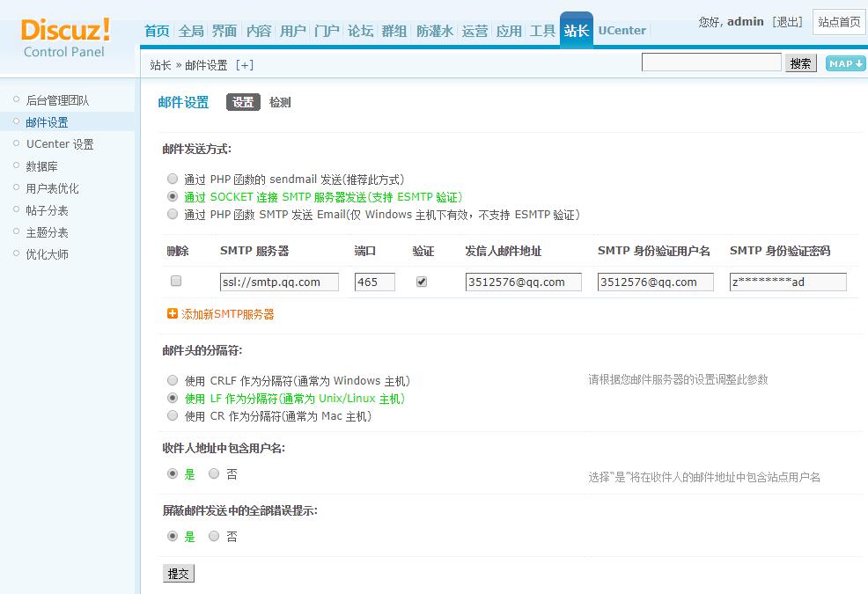Open 用户表优化 in the sidebar
The width and height of the screenshot is (868, 594).
[x=52, y=188]
